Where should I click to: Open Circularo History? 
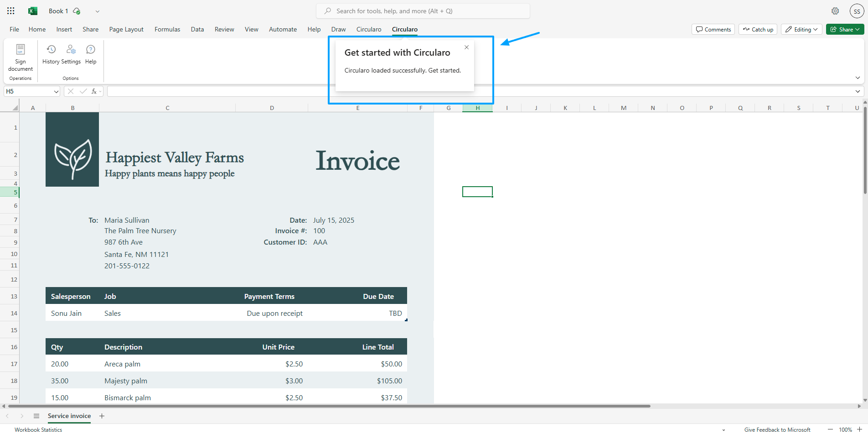pyautogui.click(x=51, y=50)
